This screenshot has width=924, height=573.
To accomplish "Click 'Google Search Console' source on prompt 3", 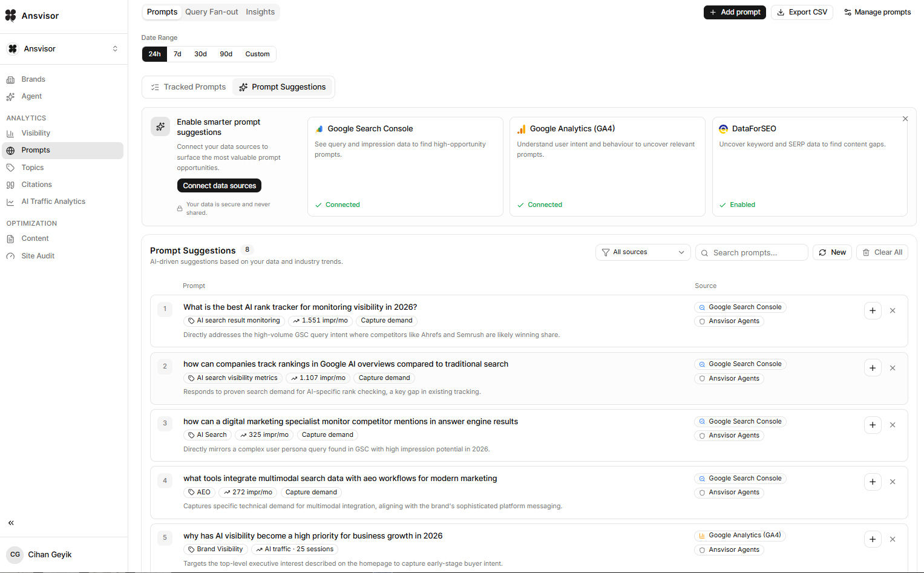I will pyautogui.click(x=740, y=421).
